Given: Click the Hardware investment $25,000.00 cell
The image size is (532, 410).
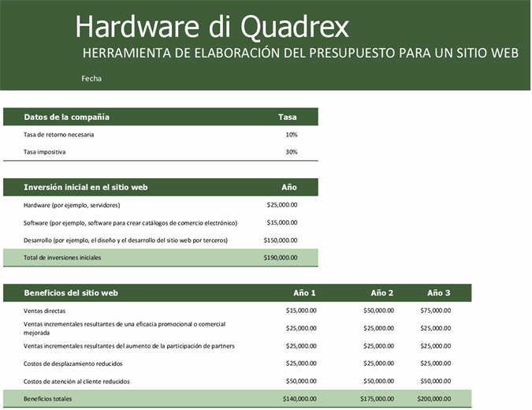Looking at the screenshot, I should point(282,205).
